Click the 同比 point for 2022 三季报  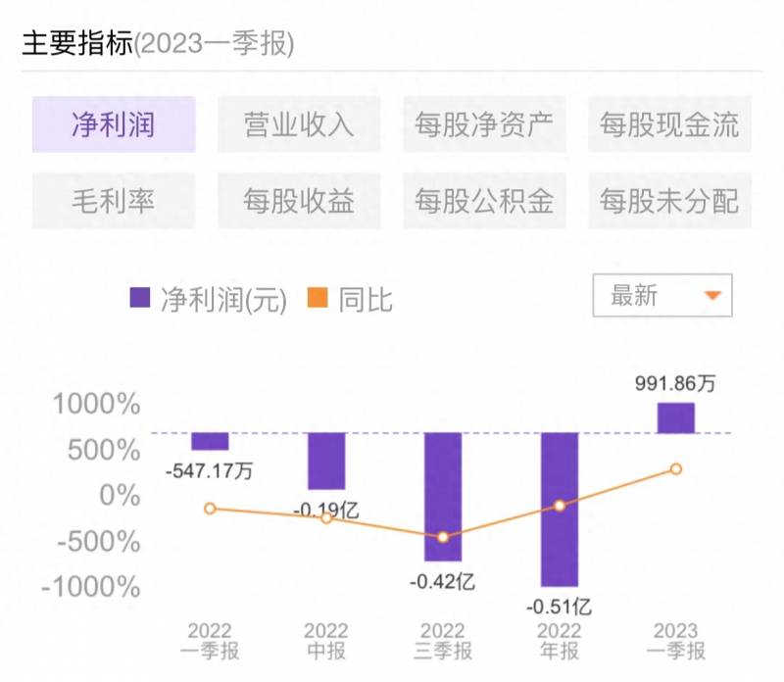[x=443, y=538]
